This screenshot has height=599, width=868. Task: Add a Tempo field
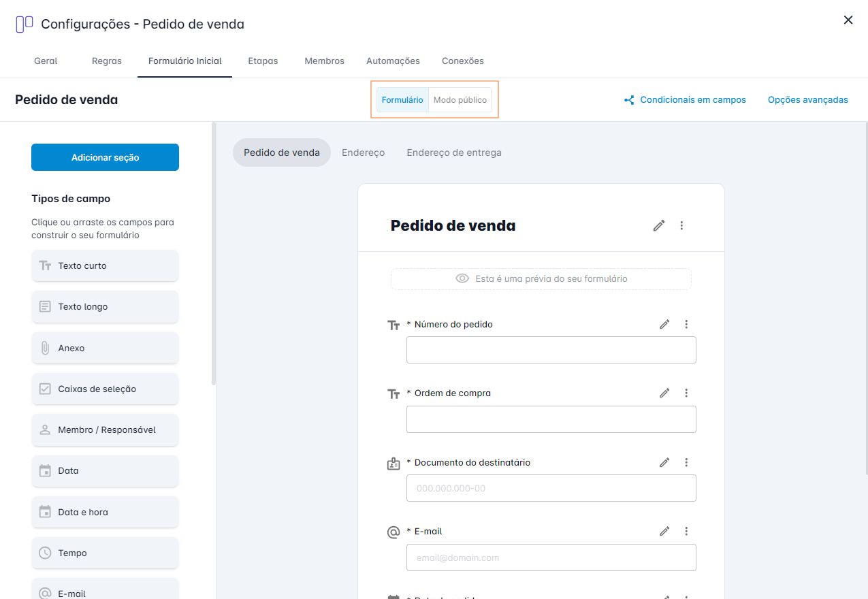click(x=105, y=553)
